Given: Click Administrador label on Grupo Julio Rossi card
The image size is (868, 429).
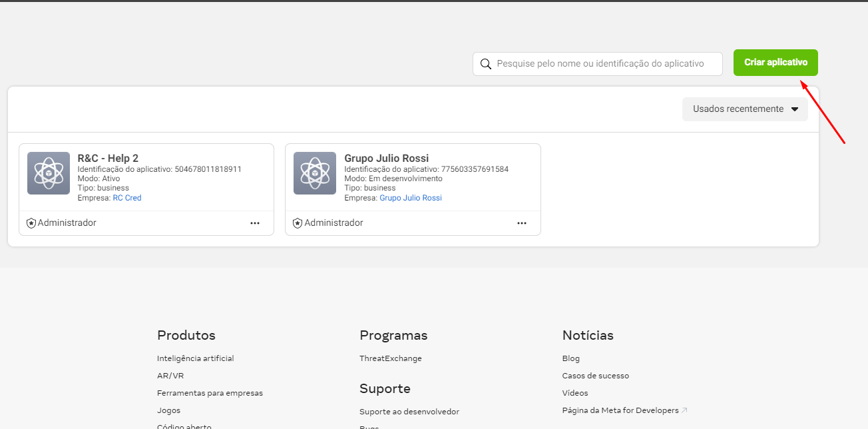Looking at the screenshot, I should click(334, 223).
